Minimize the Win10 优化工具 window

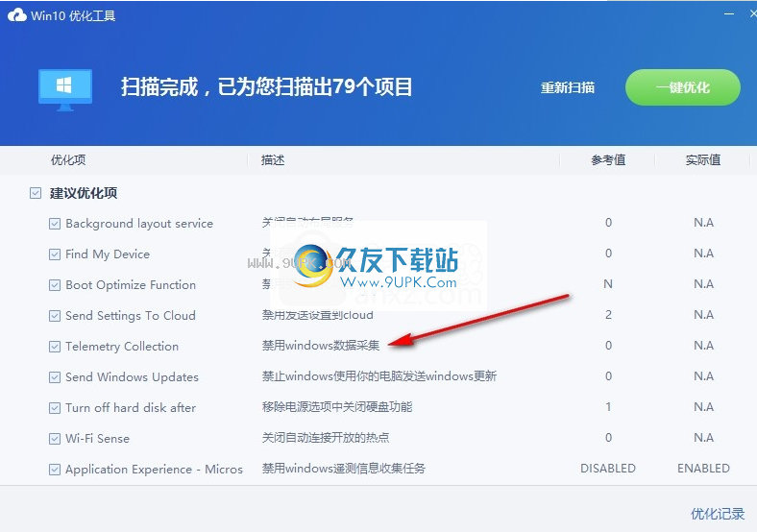pyautogui.click(x=729, y=14)
